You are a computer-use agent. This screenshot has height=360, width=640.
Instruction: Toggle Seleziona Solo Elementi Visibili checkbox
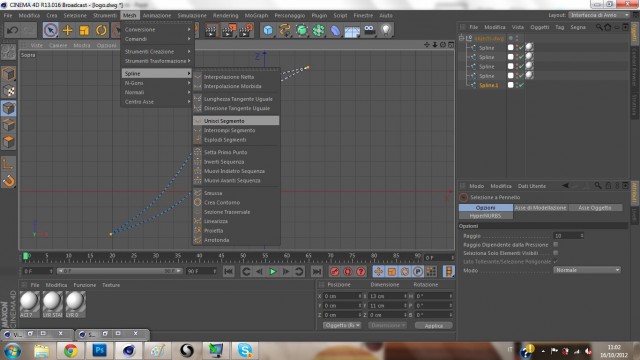tap(556, 253)
